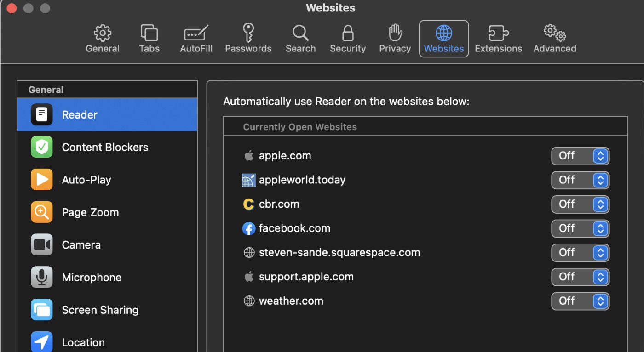Select the facebook.com row text
The image size is (644, 352).
pos(294,228)
